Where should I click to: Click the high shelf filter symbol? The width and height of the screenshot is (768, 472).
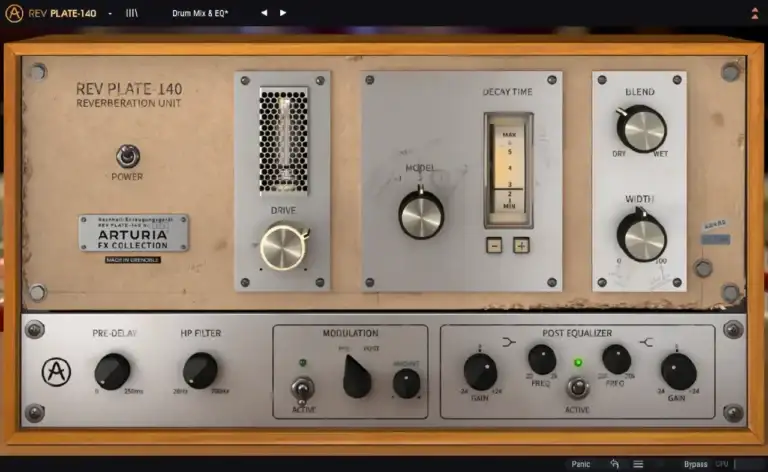pyautogui.click(x=646, y=342)
